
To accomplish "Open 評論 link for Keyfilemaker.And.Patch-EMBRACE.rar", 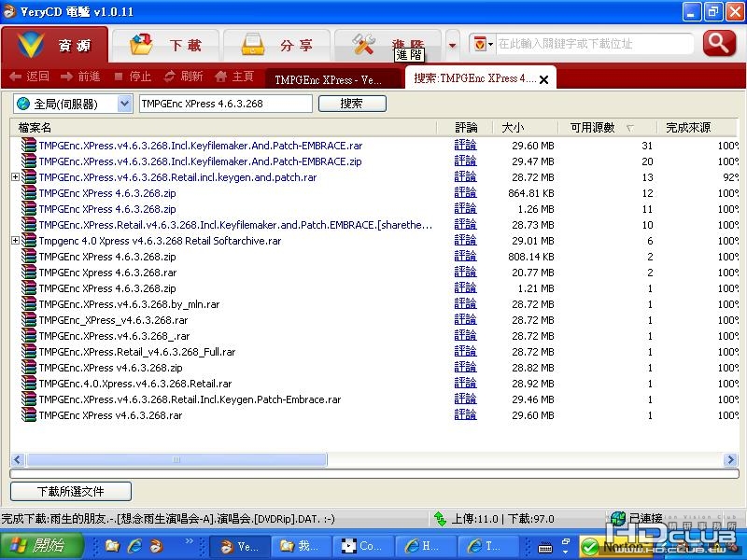I will tap(465, 146).
